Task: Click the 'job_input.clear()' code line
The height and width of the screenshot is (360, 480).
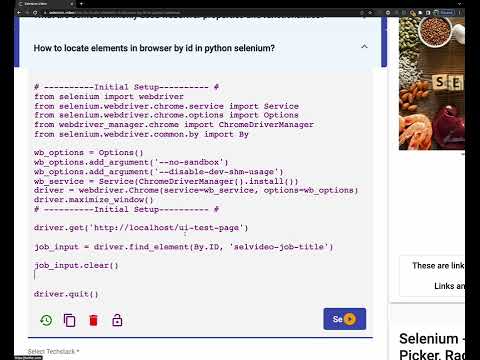Action: 76,266
